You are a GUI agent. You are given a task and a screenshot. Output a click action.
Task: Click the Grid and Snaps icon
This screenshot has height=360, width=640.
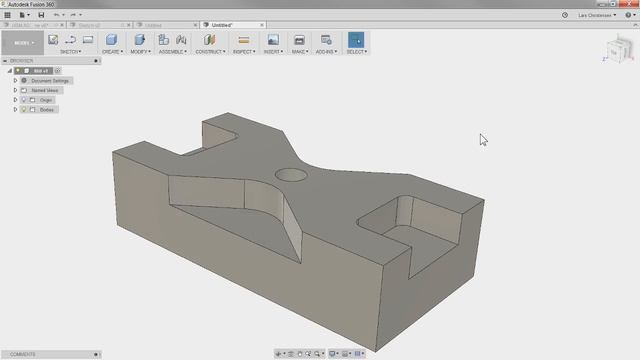[x=345, y=354]
